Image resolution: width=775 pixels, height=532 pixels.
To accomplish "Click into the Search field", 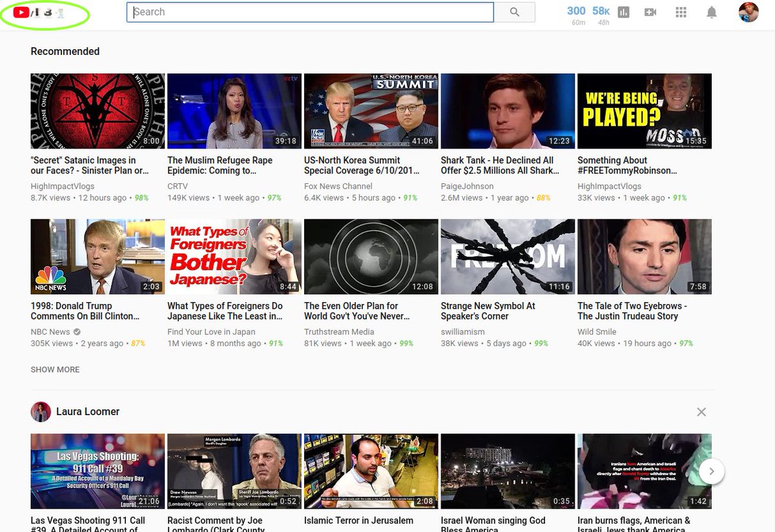I will coord(310,12).
